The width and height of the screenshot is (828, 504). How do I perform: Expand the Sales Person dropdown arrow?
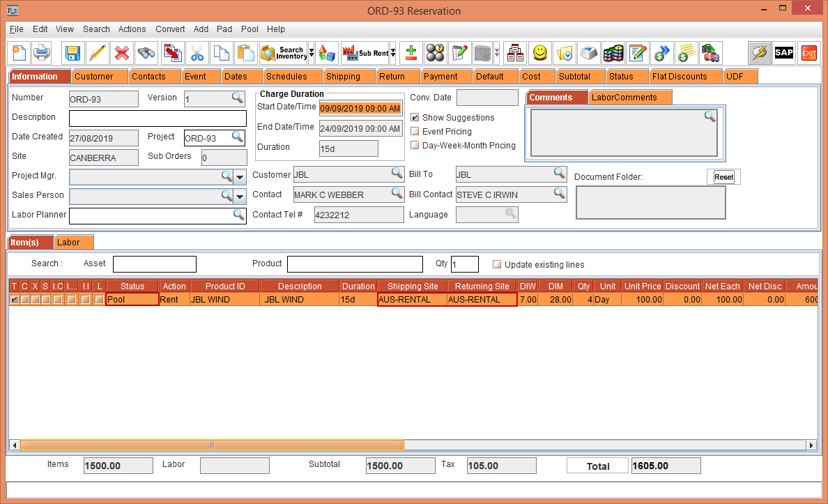point(240,197)
